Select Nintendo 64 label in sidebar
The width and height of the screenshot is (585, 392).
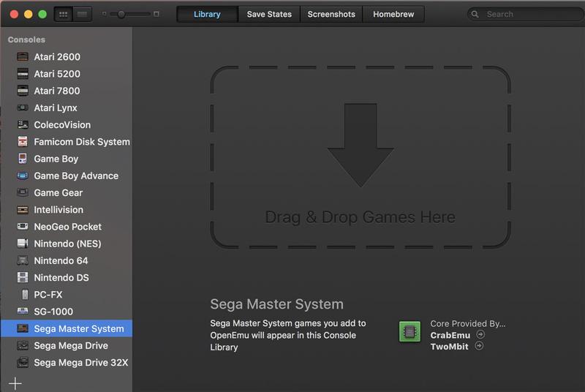(x=61, y=260)
